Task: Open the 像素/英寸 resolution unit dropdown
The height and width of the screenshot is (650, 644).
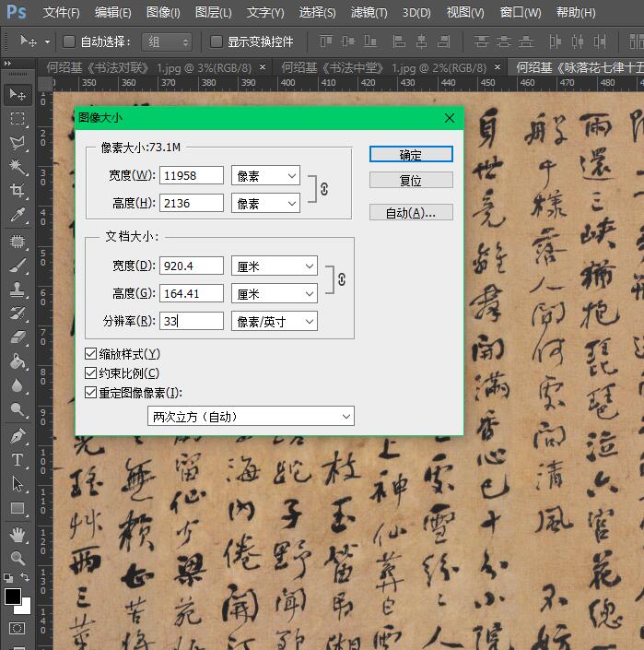Action: click(275, 321)
